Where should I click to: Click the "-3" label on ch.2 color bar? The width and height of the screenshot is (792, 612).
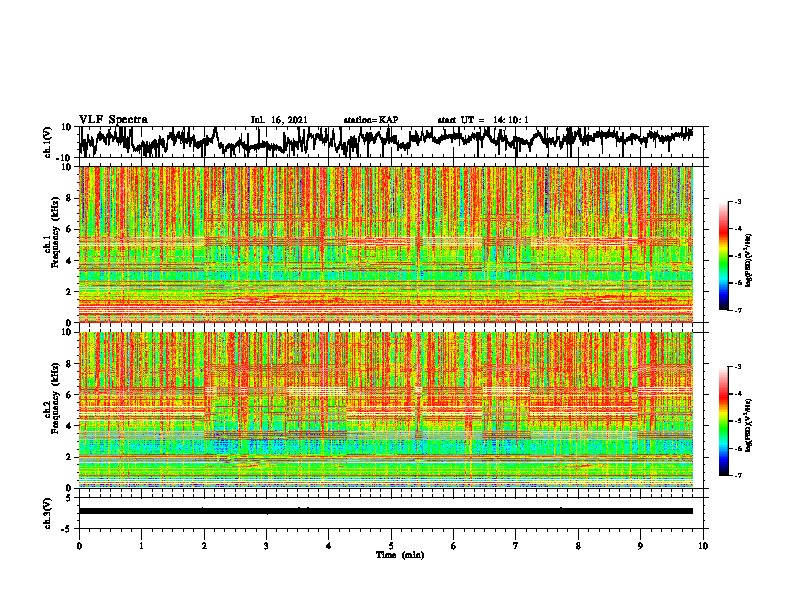[737, 367]
